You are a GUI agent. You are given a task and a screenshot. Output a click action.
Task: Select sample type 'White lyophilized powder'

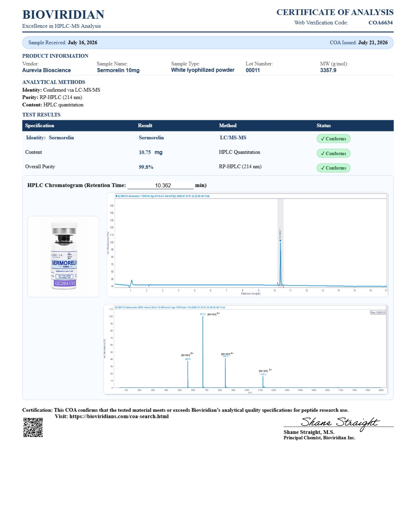(203, 70)
